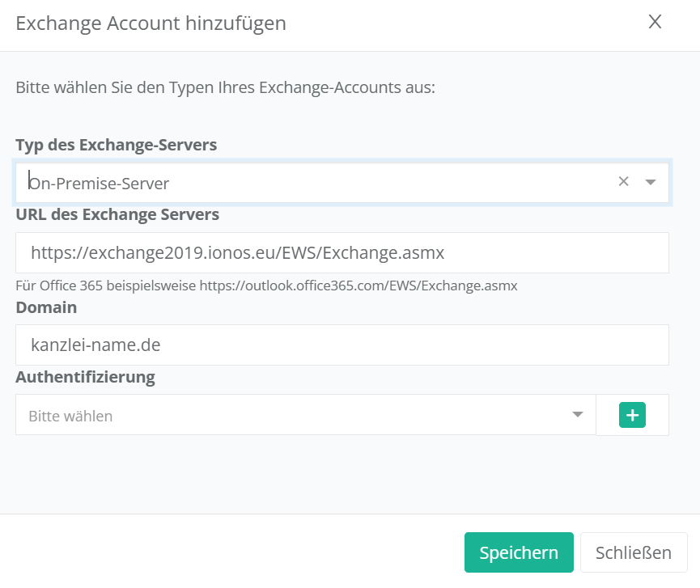
Task: Click the 'Für Office 365 beispielsweise' hint text
Action: click(x=106, y=286)
